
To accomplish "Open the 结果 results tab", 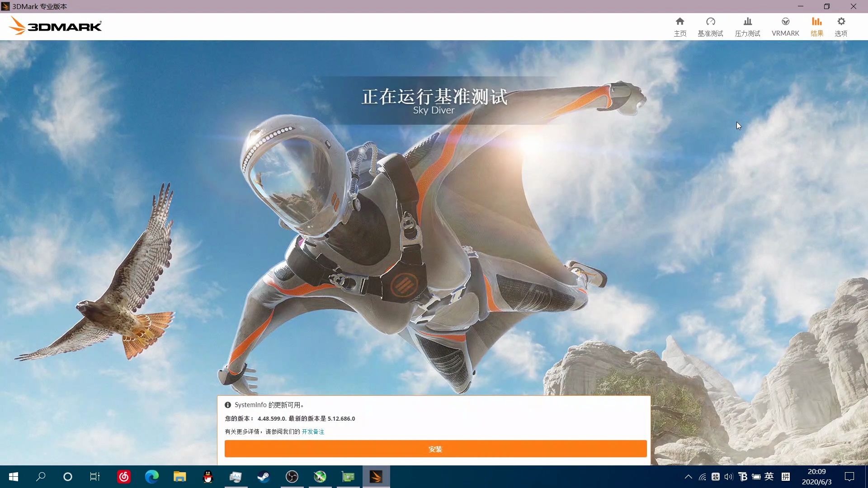I will pyautogui.click(x=816, y=27).
